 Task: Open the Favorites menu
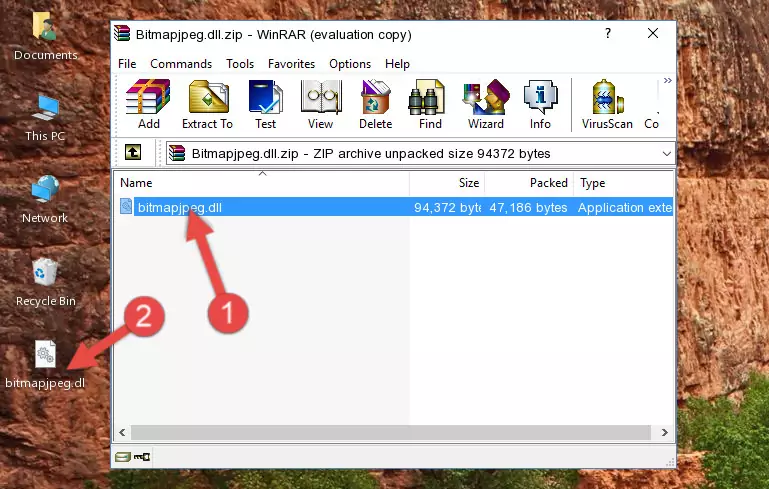point(291,64)
